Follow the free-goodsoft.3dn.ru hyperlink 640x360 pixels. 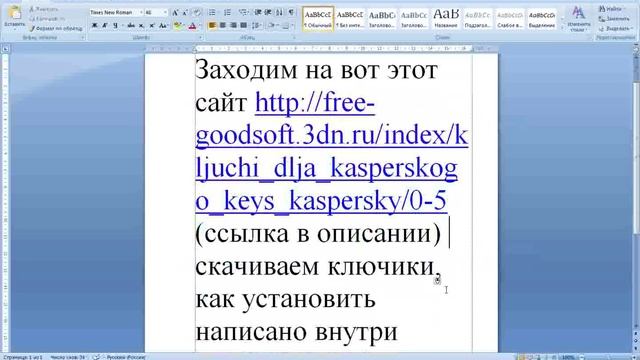(331, 152)
